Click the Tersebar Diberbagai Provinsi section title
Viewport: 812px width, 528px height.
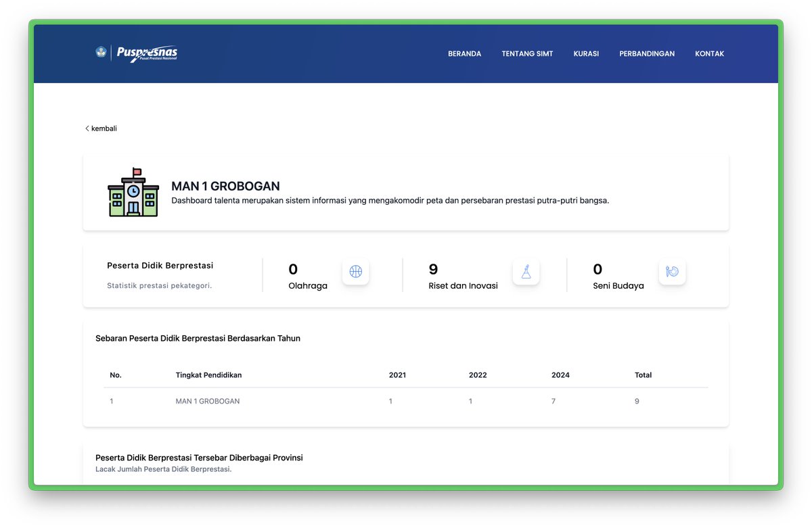(199, 458)
